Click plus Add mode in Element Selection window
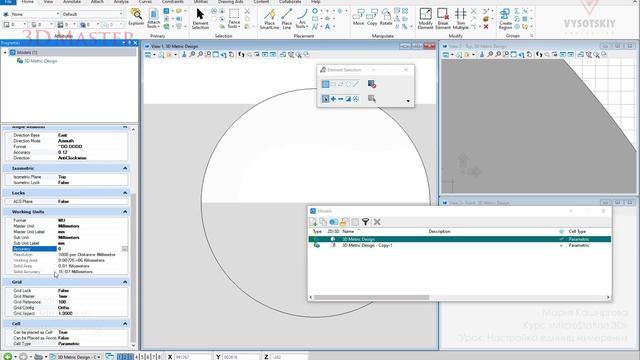The image size is (640, 360). 333,99
